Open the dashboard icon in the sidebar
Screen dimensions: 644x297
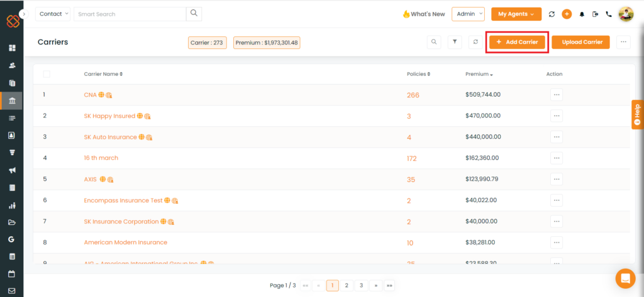(12, 48)
